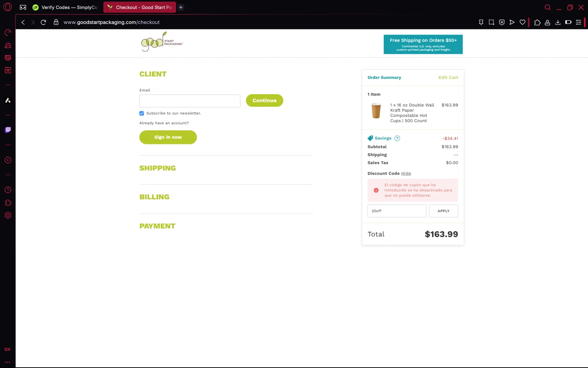Open GX Corner at sidebar bottom
This screenshot has height=368, width=588.
pyautogui.click(x=7, y=350)
